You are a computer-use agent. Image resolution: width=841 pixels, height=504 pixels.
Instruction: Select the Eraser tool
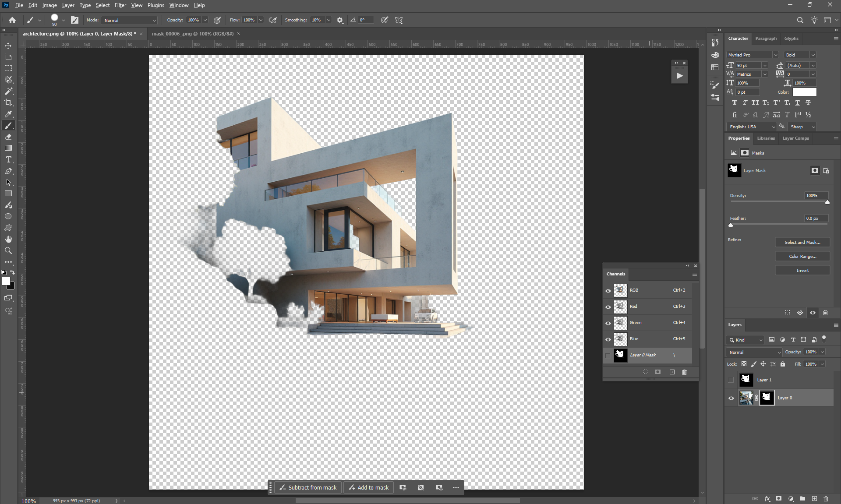click(8, 137)
